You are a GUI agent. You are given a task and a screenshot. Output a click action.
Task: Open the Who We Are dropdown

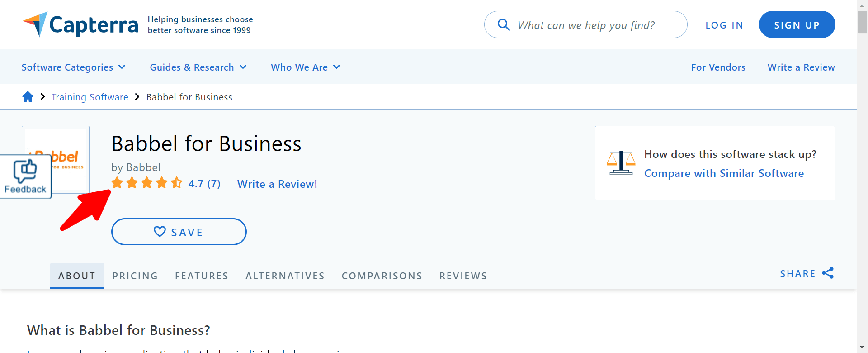(x=305, y=67)
